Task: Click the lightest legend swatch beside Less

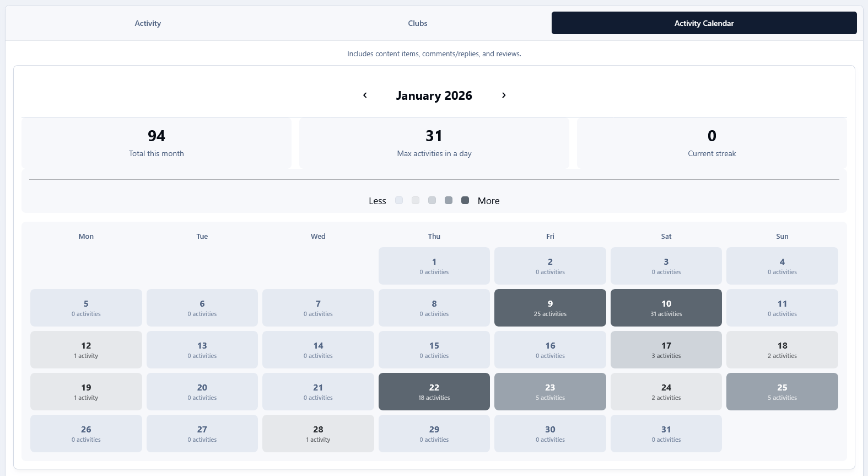Action: click(x=399, y=200)
